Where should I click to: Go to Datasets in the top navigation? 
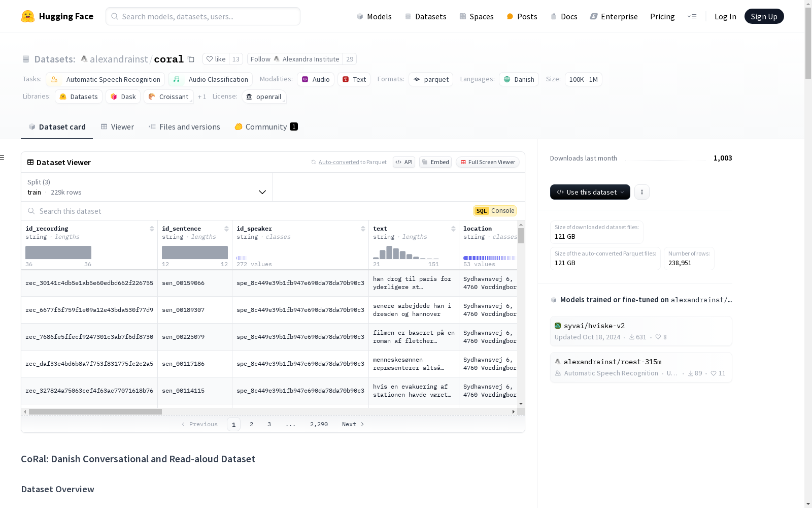[x=425, y=16]
